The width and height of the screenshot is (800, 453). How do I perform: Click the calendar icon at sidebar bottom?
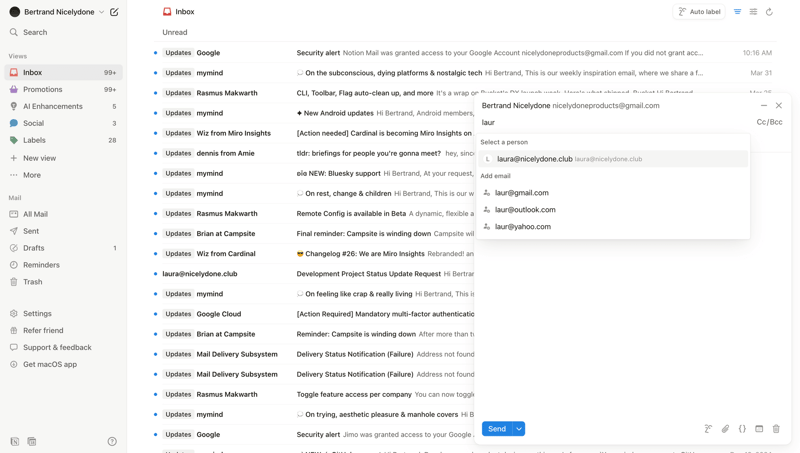32,441
